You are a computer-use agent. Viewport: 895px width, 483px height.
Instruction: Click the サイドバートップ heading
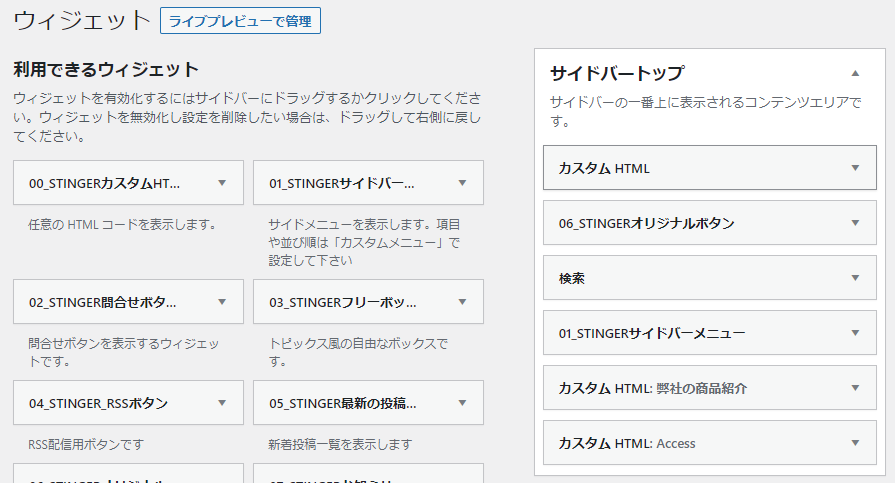coord(617,74)
